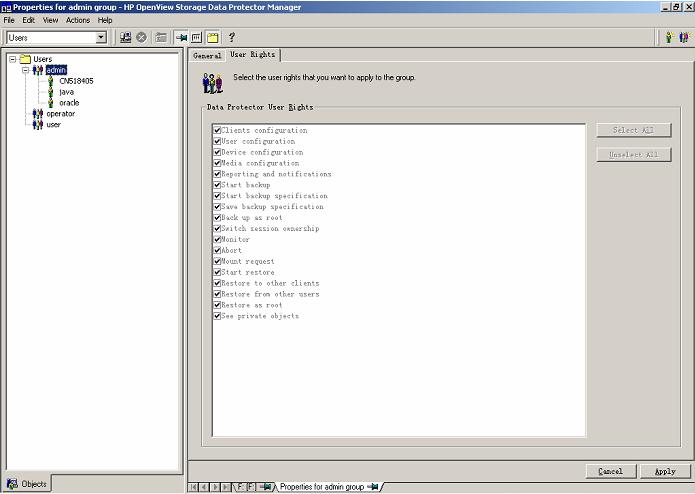Select the oracle user in the tree
Image resolution: width=695 pixels, height=494 pixels.
pyautogui.click(x=69, y=102)
